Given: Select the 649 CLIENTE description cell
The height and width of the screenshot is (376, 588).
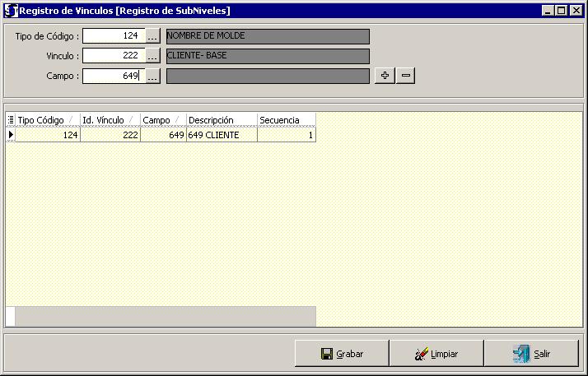Looking at the screenshot, I should click(221, 135).
